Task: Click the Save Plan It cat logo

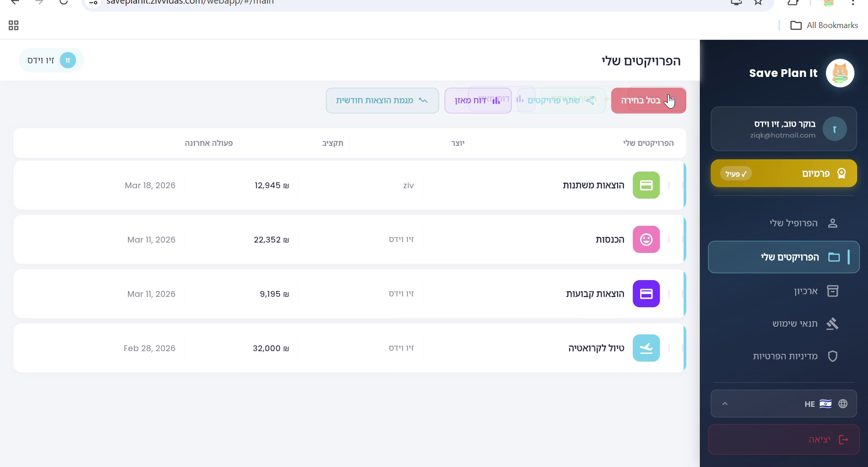Action: (x=840, y=73)
